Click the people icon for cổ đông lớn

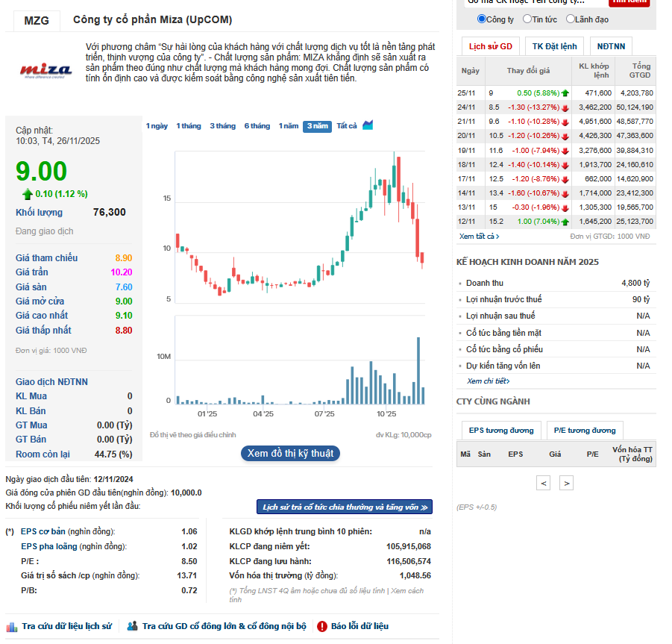133,626
